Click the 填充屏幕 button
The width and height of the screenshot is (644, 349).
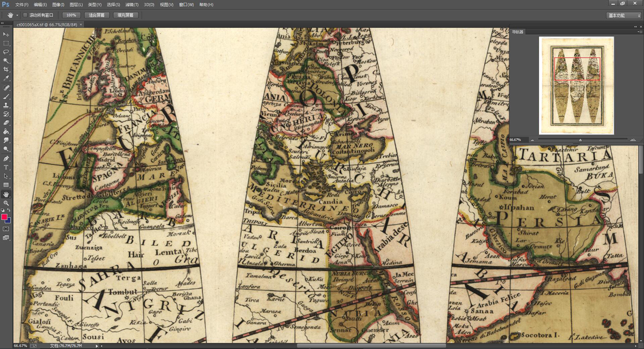[x=126, y=15]
